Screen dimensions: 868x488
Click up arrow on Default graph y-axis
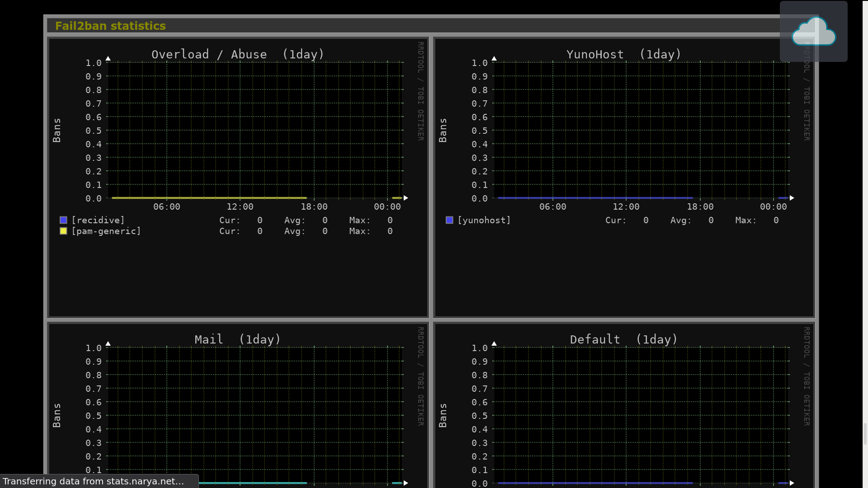click(494, 343)
